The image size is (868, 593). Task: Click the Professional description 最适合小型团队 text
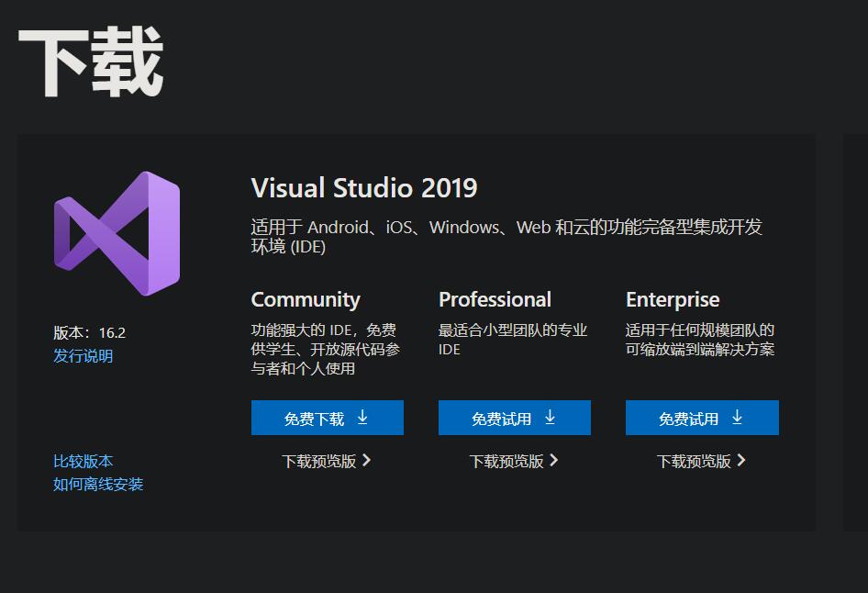tap(513, 340)
